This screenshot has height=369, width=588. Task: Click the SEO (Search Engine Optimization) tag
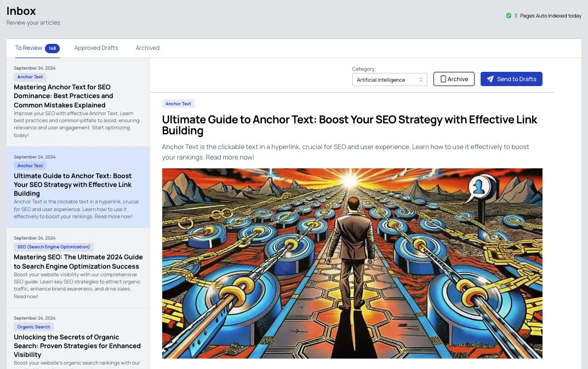[54, 247]
